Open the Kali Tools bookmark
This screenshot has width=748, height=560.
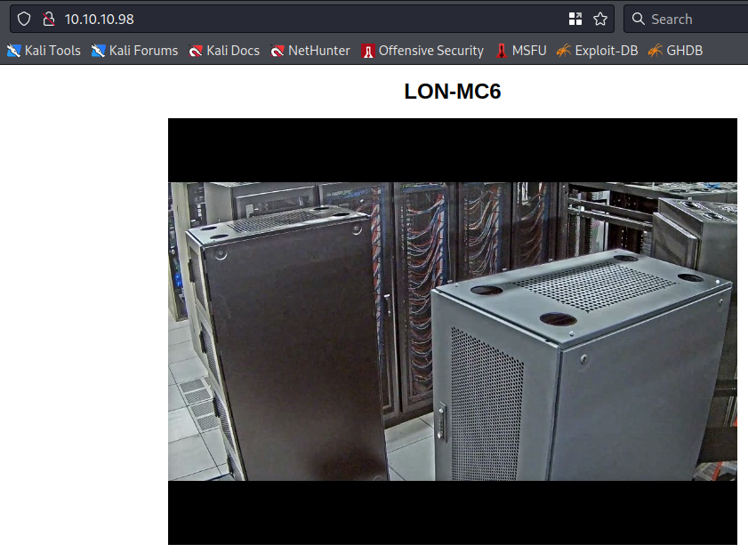(x=44, y=51)
